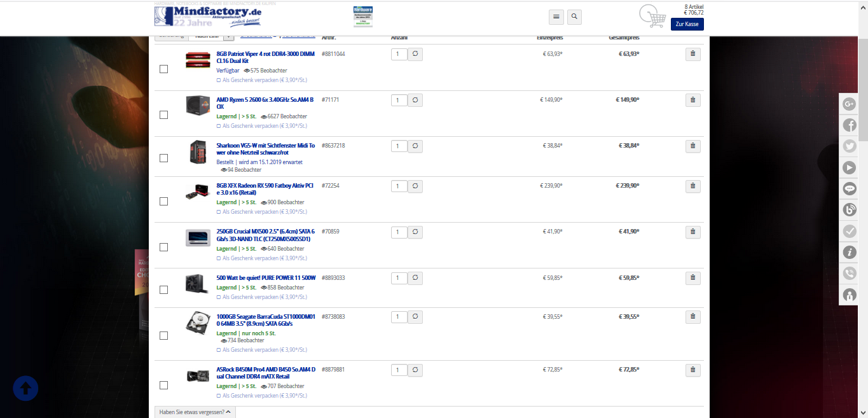The width and height of the screenshot is (868, 418).
Task: Open the blog feed icon in side bar
Action: 850,210
